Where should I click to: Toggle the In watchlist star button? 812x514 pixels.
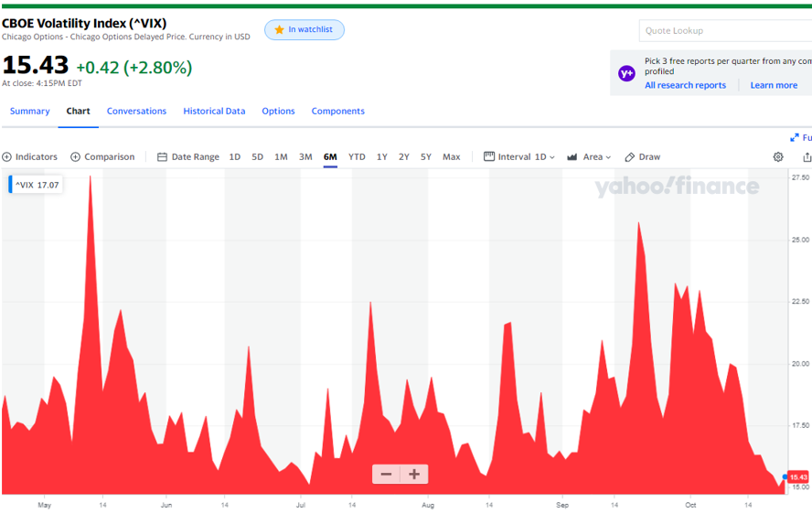coord(304,30)
